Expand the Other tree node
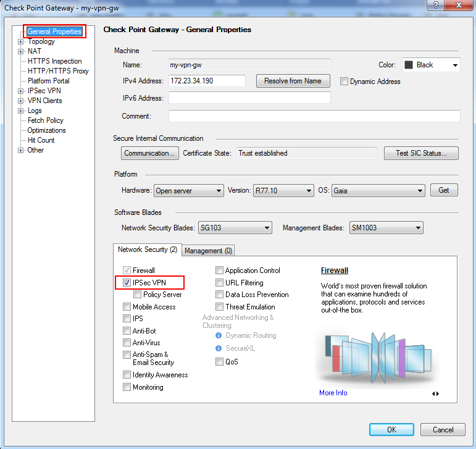 tap(20, 150)
